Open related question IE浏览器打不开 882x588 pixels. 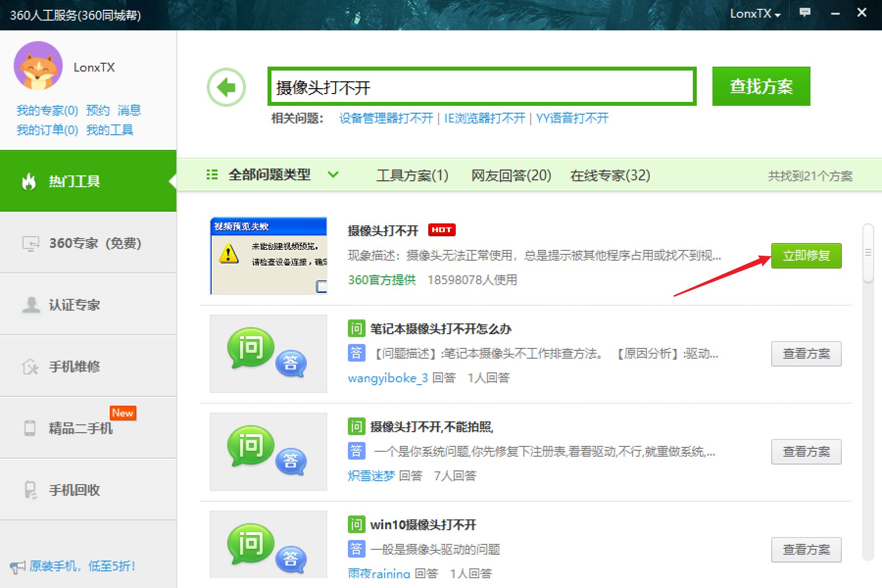[x=484, y=118]
